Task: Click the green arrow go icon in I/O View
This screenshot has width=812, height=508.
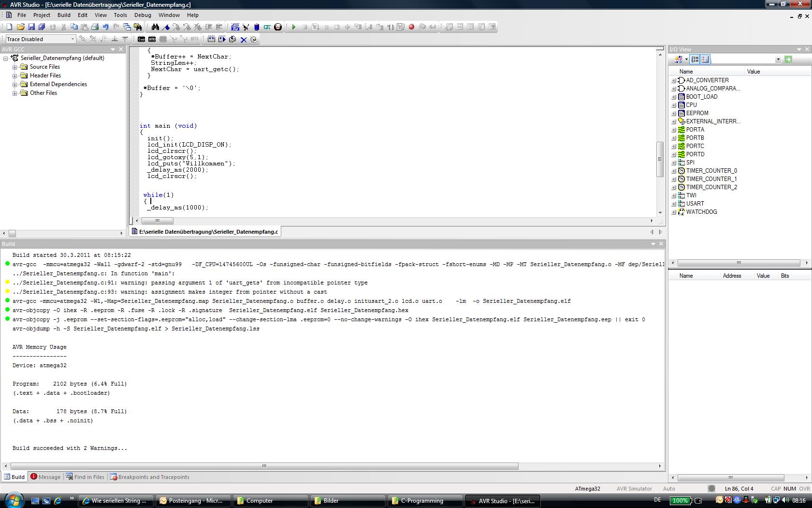Action: [x=788, y=59]
